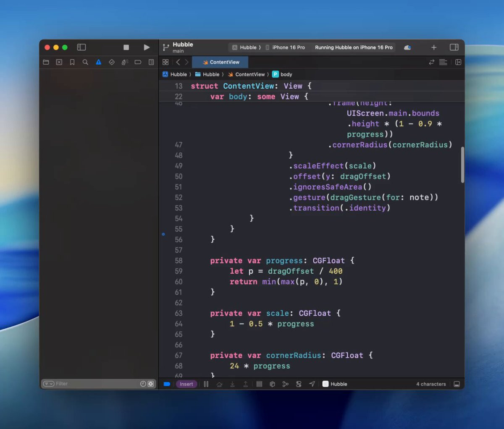504x429 pixels.
Task: Open the Debug View Hierarchy icon
Action: (272, 384)
